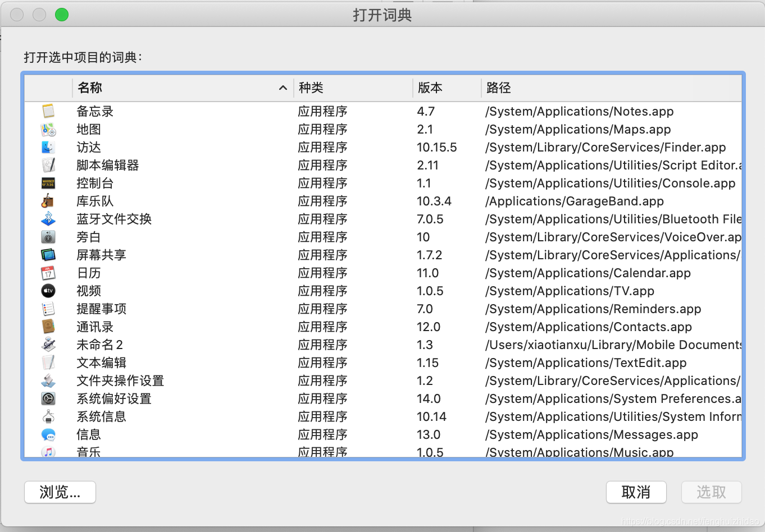Click version 10.3.4 in 库乐队 row
The image size is (765, 532).
tap(434, 201)
